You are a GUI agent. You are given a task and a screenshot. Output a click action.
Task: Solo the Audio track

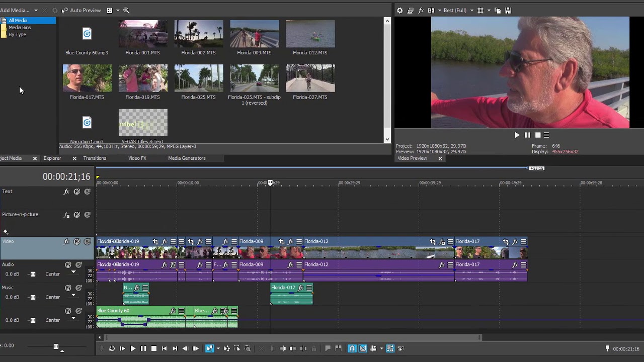coord(78,265)
